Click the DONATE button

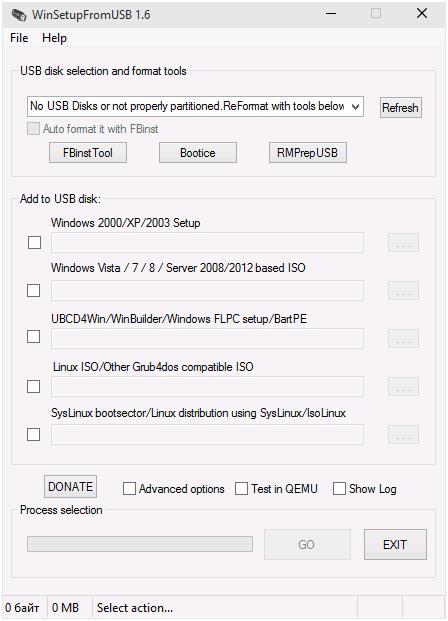[x=70, y=486]
